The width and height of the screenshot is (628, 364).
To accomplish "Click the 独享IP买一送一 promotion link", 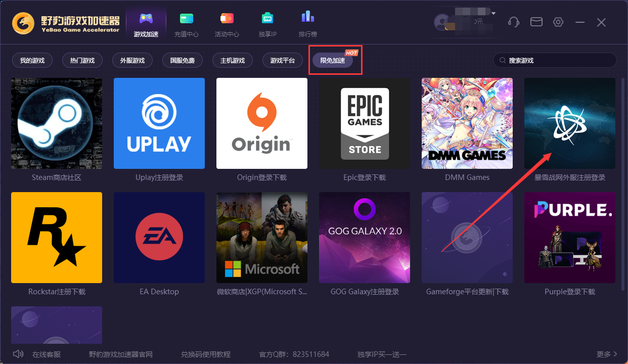I will pyautogui.click(x=382, y=354).
